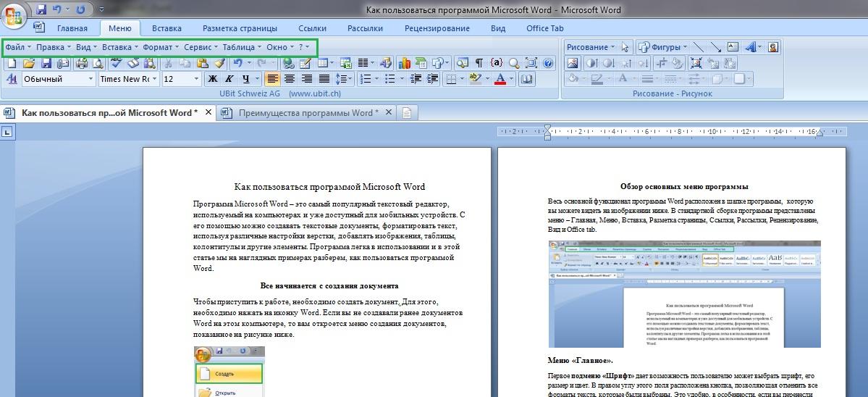This screenshot has height=397, width=868.
Task: Click the Save floppy disk icon in toolbar
Action: pos(46,64)
